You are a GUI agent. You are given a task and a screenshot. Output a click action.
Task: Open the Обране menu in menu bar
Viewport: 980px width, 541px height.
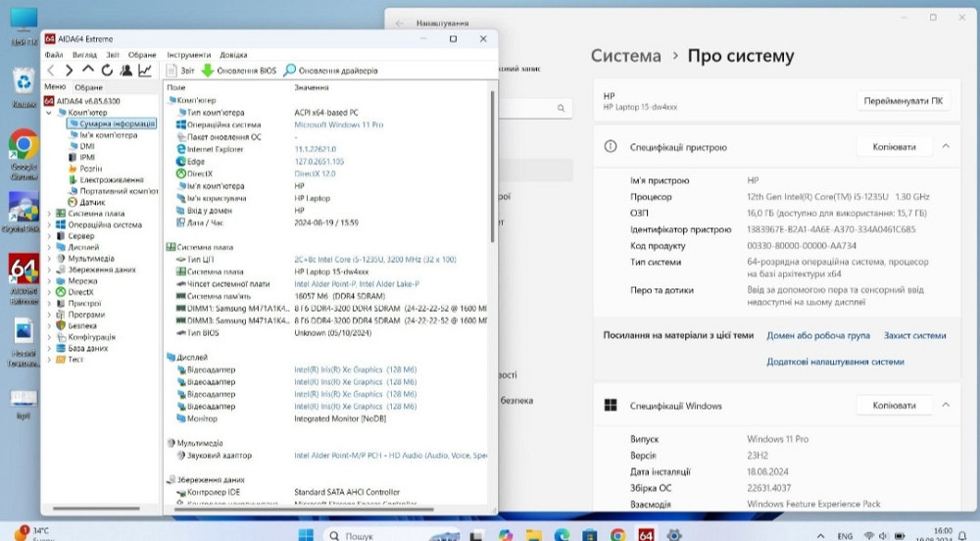click(142, 55)
